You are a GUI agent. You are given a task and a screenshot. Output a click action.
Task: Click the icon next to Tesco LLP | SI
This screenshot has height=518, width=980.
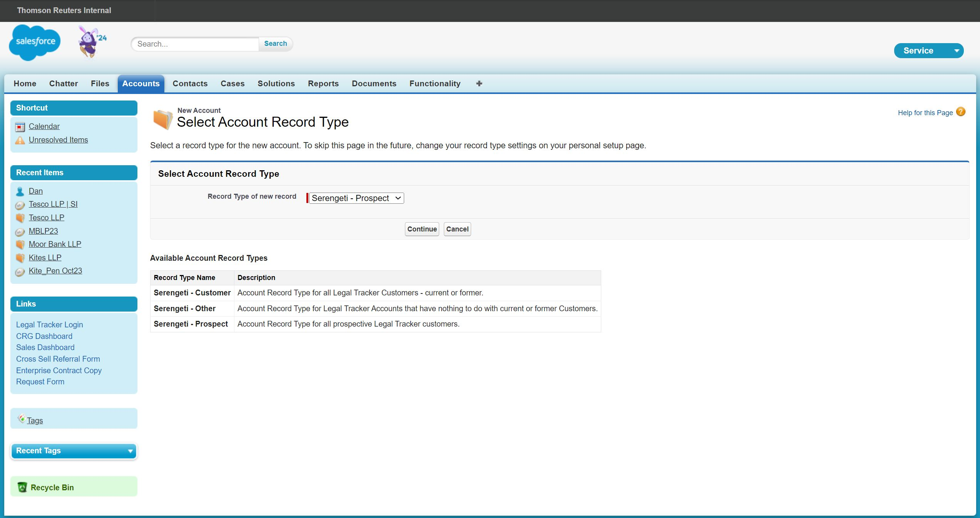20,205
